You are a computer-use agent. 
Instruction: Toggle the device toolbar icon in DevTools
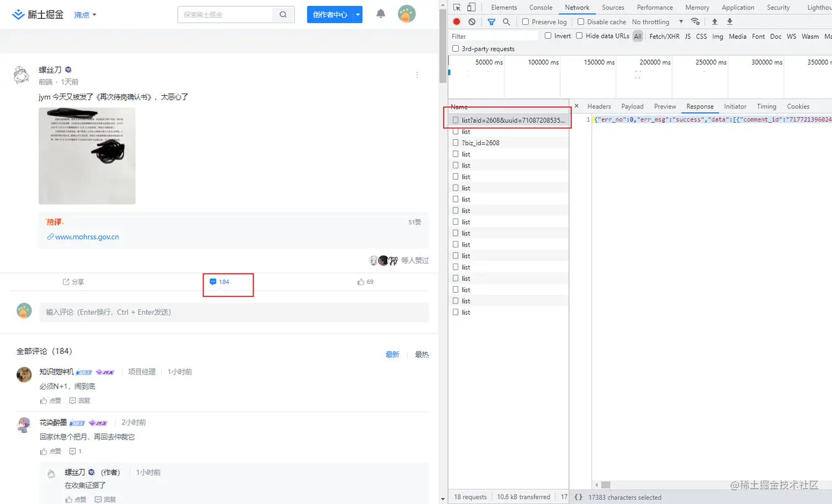click(x=472, y=7)
